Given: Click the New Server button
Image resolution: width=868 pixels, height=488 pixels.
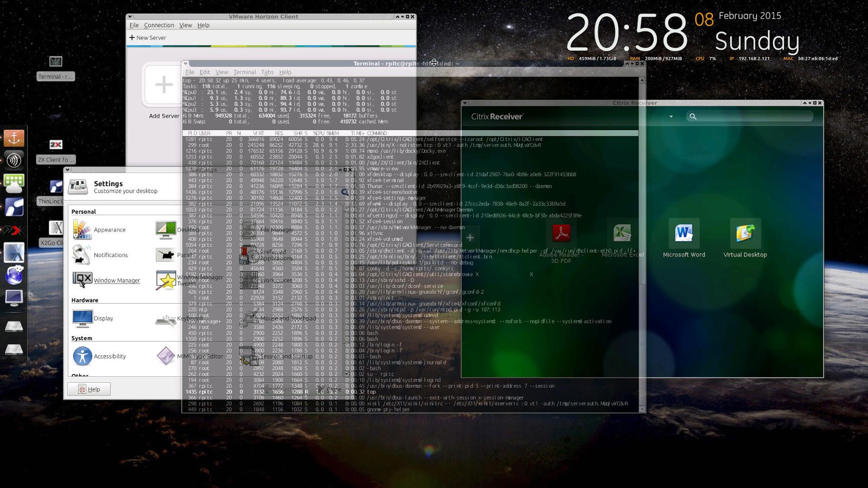Looking at the screenshot, I should (148, 38).
